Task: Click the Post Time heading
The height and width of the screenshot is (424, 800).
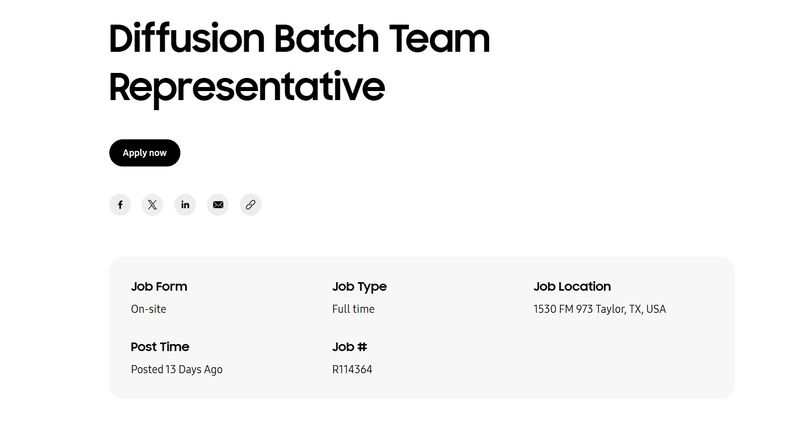Action: (x=160, y=347)
